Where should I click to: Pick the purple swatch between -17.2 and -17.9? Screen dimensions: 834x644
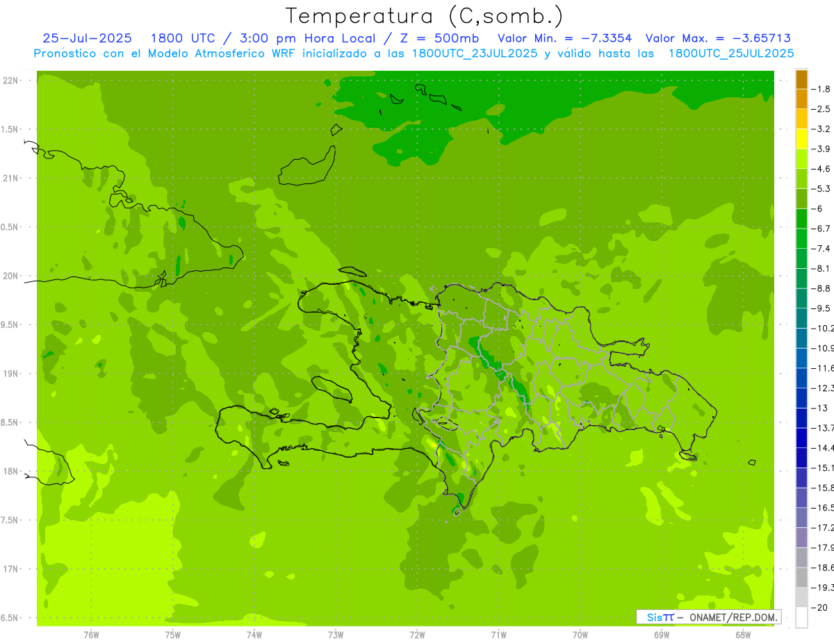[x=801, y=537]
